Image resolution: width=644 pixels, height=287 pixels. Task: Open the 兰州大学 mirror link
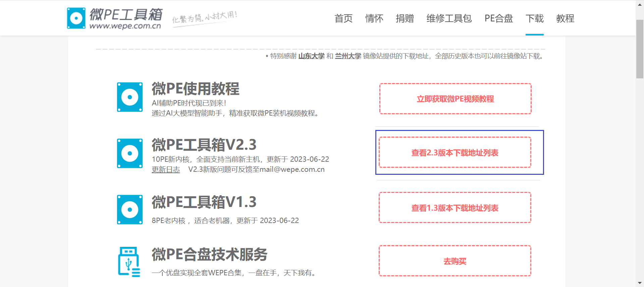[348, 56]
